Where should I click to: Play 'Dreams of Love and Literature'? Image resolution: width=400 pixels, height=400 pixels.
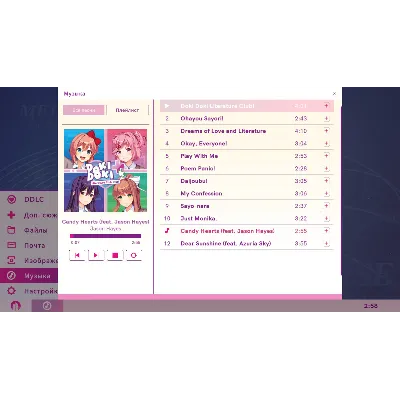point(247,131)
